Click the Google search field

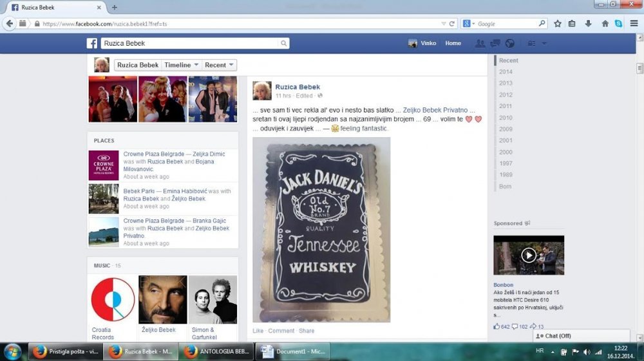click(507, 24)
